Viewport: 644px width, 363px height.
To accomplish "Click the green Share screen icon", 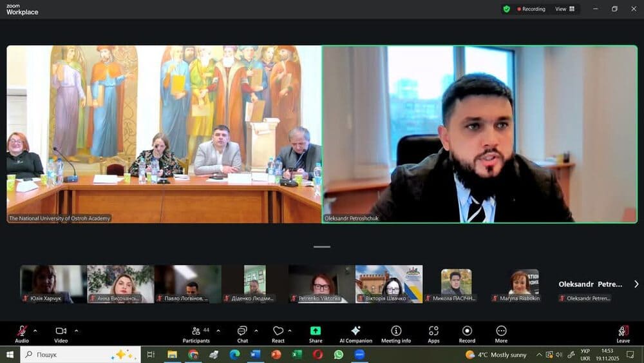I will (x=316, y=334).
